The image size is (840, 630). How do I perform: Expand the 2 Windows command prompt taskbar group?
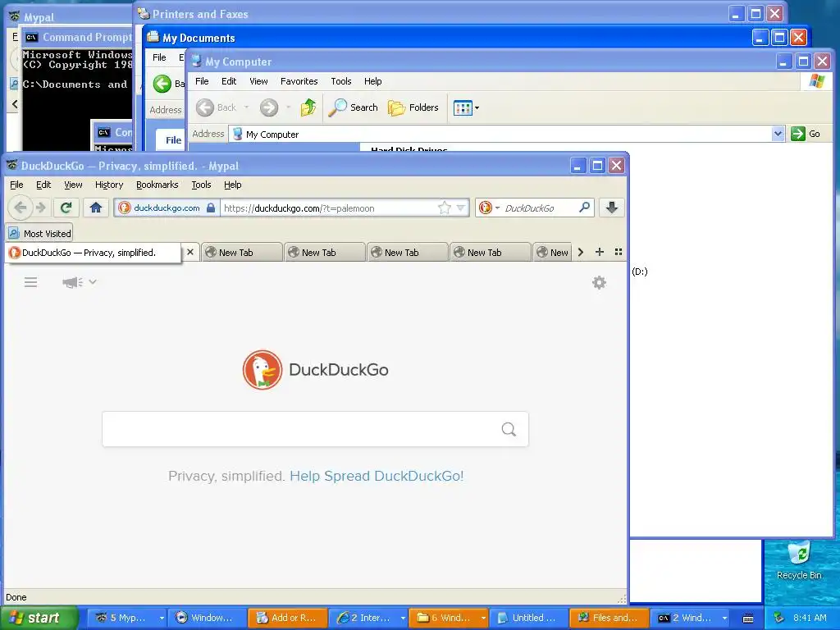690,618
